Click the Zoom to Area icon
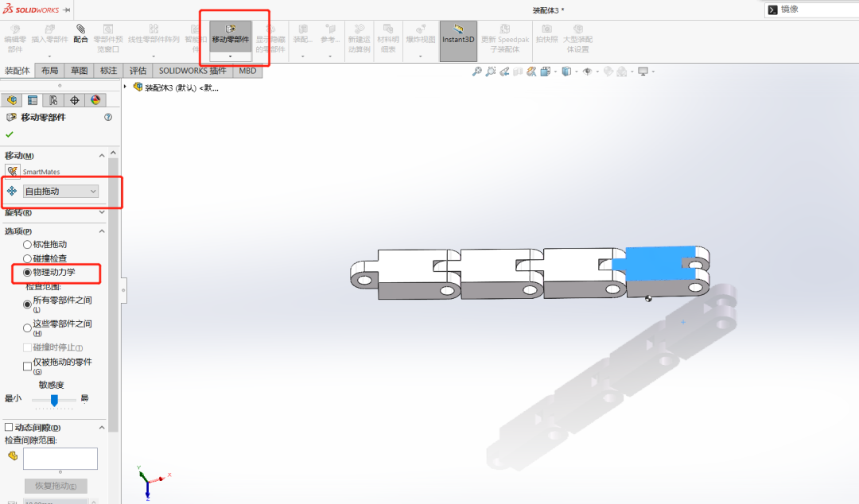The height and width of the screenshot is (504, 859). [x=491, y=72]
